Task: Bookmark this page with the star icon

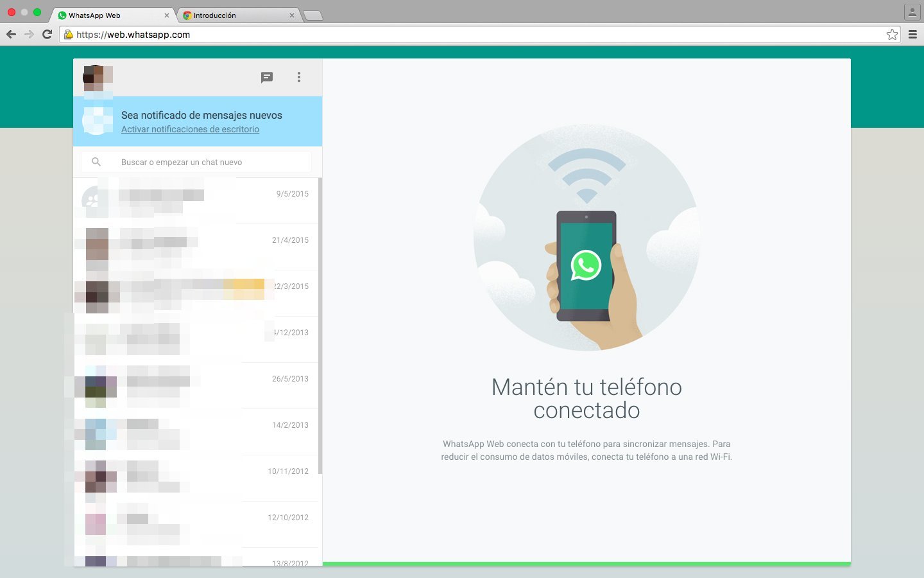Action: (892, 35)
